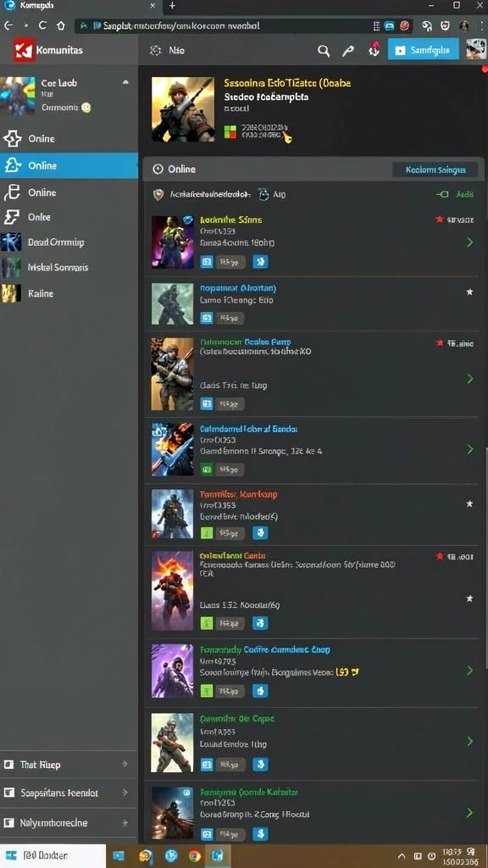Open the flaming helmet thumbnail in the list
The height and width of the screenshot is (868, 488).
pos(172,591)
